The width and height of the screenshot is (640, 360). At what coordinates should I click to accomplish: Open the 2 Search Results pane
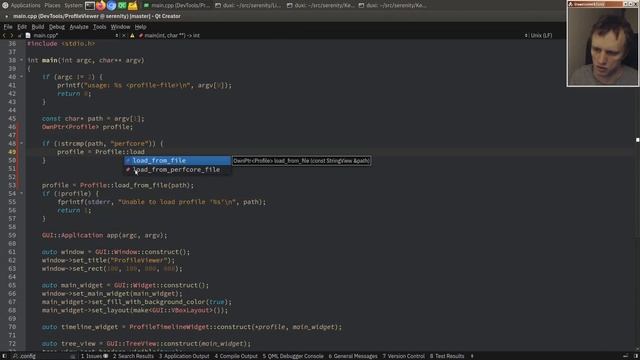pyautogui.click(x=133, y=356)
